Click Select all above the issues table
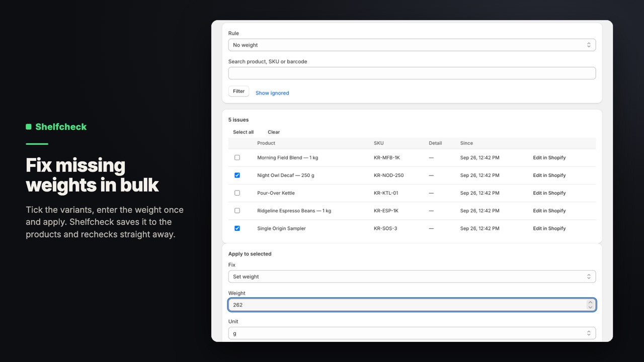Image resolution: width=644 pixels, height=362 pixels. tap(243, 132)
